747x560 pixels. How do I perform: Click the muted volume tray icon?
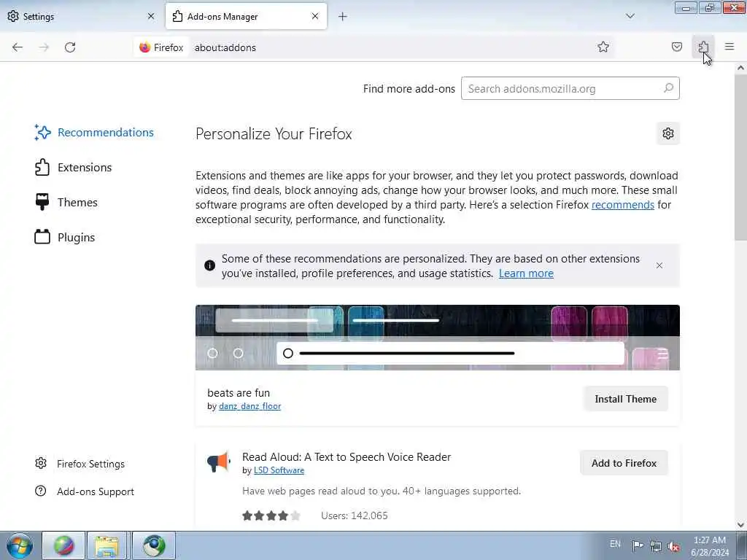click(x=673, y=546)
